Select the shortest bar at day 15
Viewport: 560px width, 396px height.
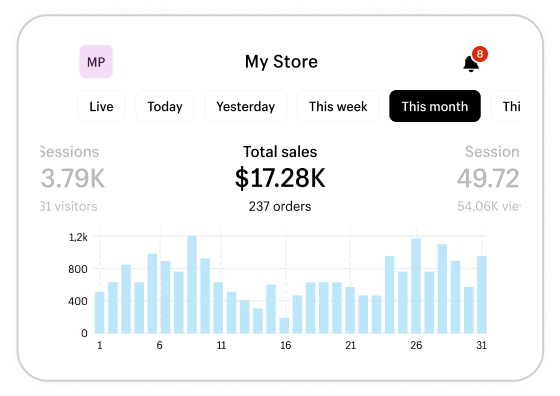coord(284,325)
